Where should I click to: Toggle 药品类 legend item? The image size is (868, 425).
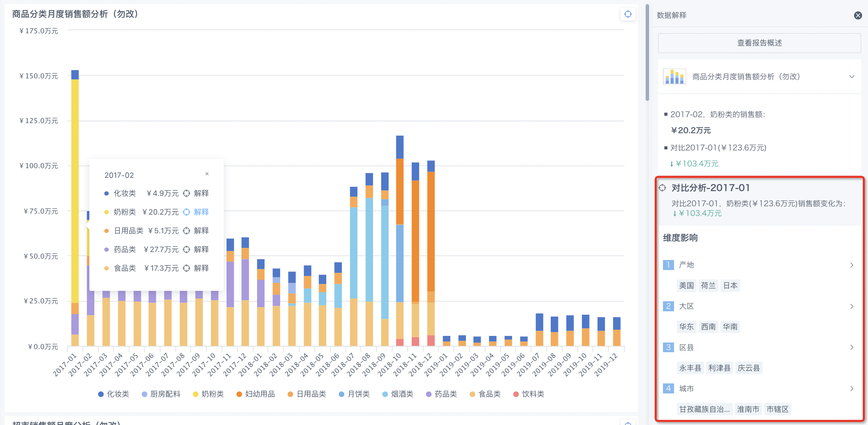[x=441, y=394]
